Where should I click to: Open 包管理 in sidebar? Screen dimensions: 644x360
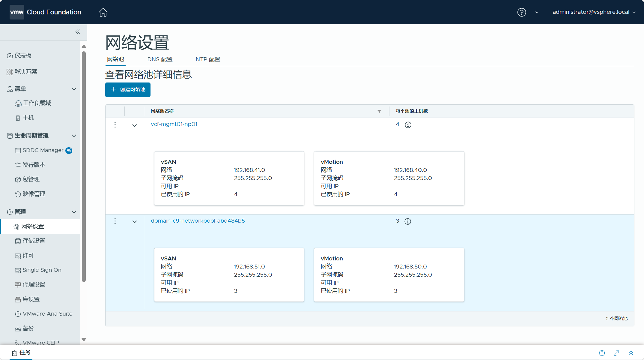pos(27,179)
